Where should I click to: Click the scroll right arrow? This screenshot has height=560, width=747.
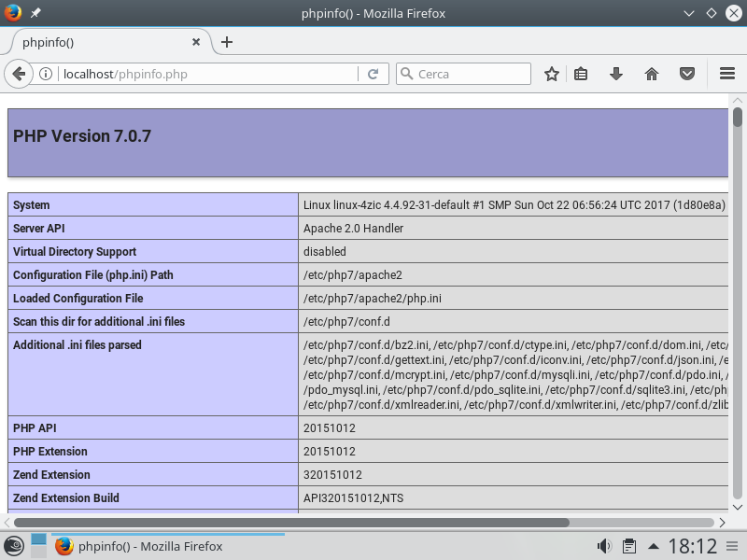click(722, 523)
